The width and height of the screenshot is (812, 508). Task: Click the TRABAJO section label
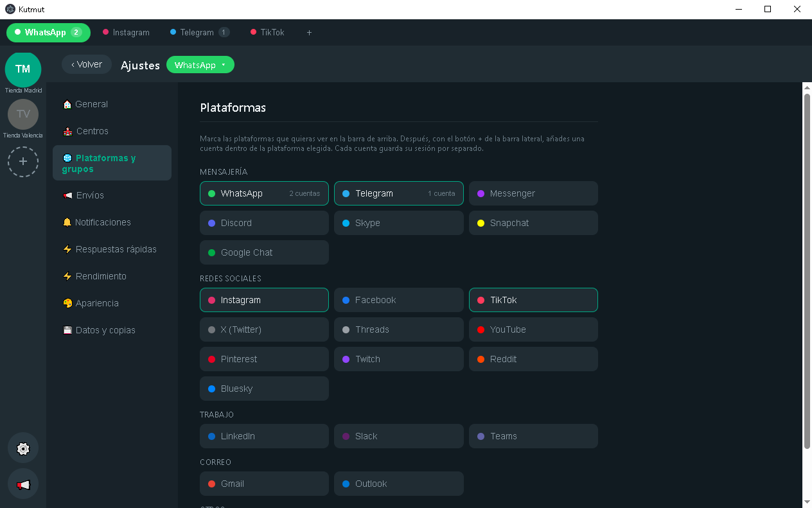(x=217, y=415)
